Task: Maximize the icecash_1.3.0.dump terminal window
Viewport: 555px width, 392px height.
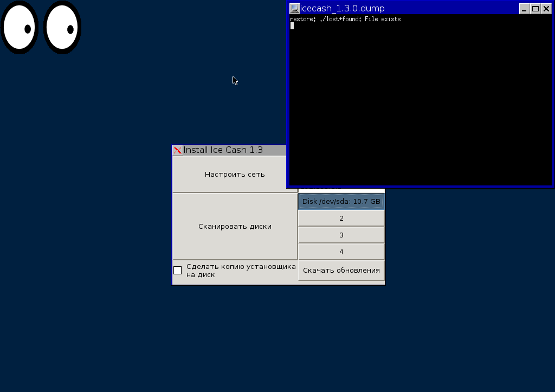Action: click(x=535, y=9)
